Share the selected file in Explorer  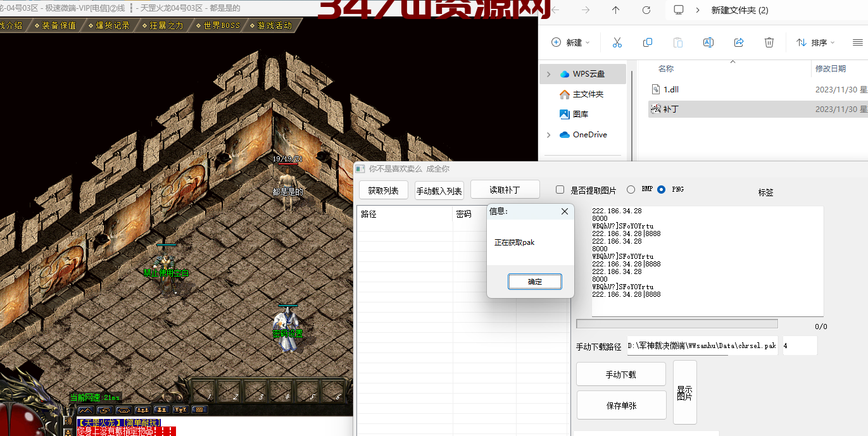(x=739, y=42)
